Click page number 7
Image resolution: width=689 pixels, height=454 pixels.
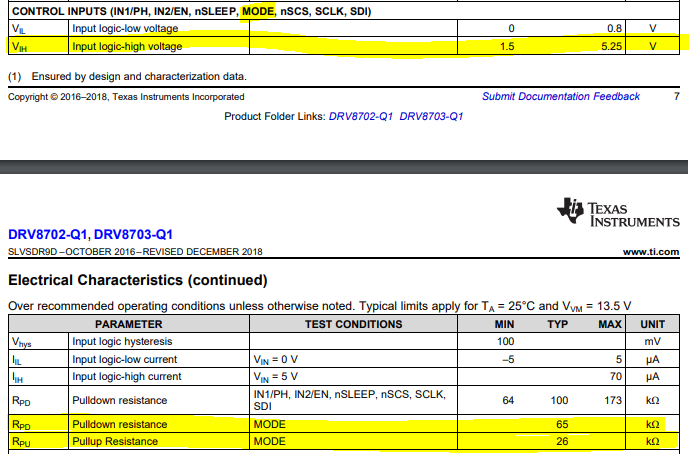677,96
